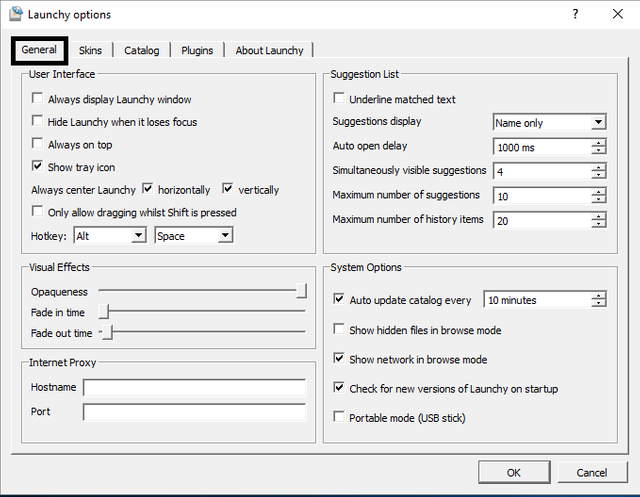This screenshot has width=640, height=497.
Task: Decrease catalog update interval minutes
Action: 599,304
